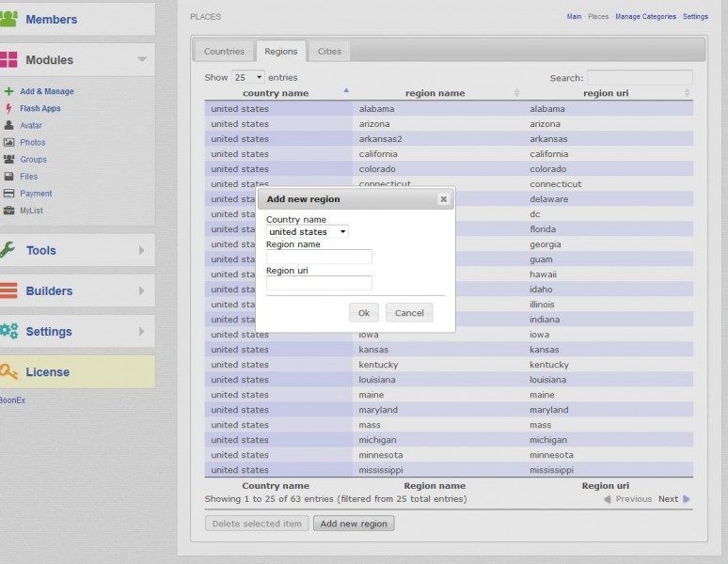Open the Flash Apps link
This screenshot has width=728, height=564.
(x=40, y=108)
